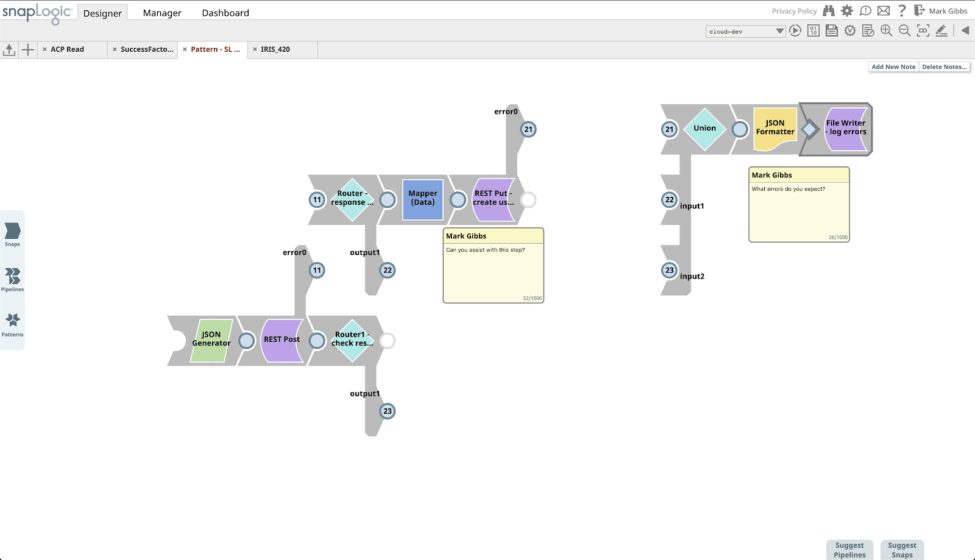
Task: Select the Router1 - check res... snap
Action: coord(352,340)
